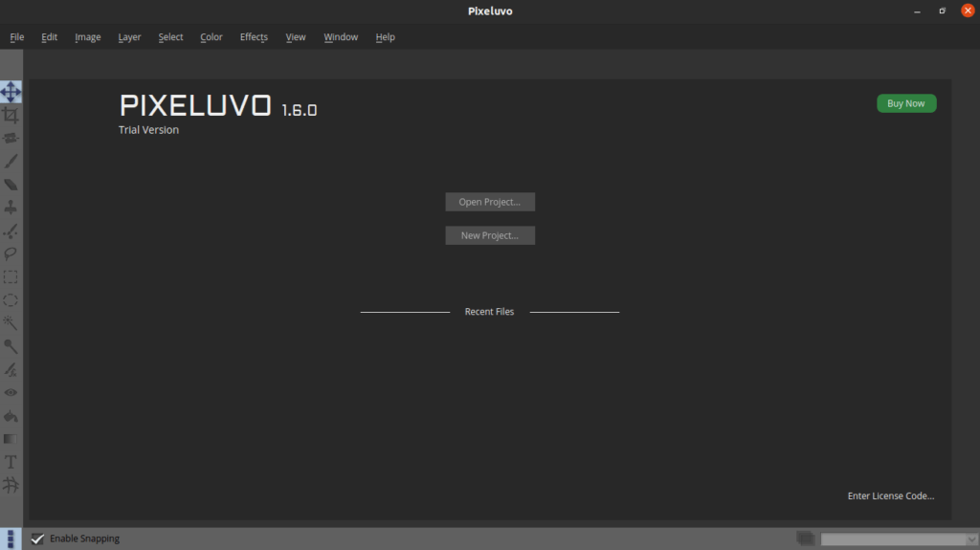Click the 1.6.0 version number
Image resolution: width=980 pixels, height=550 pixels.
point(300,110)
